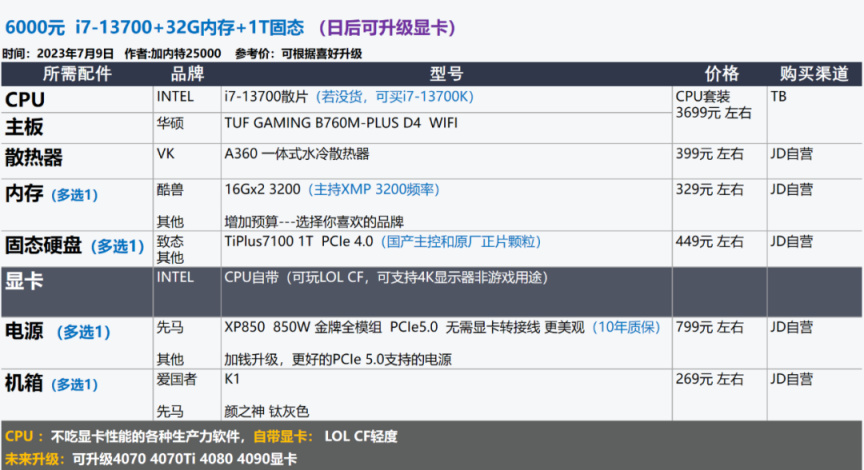The image size is (864, 470).
Task: Click the '269元 左右' price
Action: point(710,379)
